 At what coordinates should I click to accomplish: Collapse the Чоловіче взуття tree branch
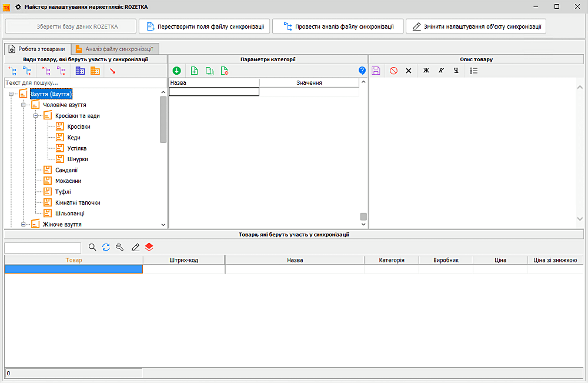(x=24, y=105)
